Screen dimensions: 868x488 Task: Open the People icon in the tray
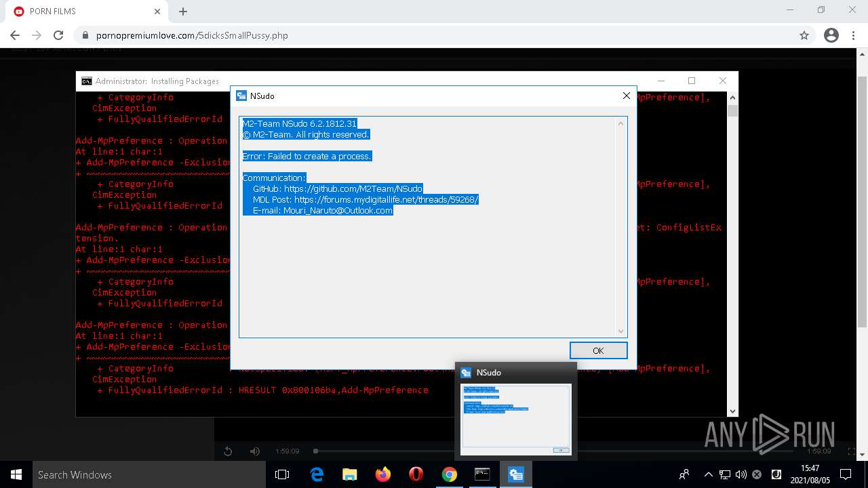tap(684, 474)
